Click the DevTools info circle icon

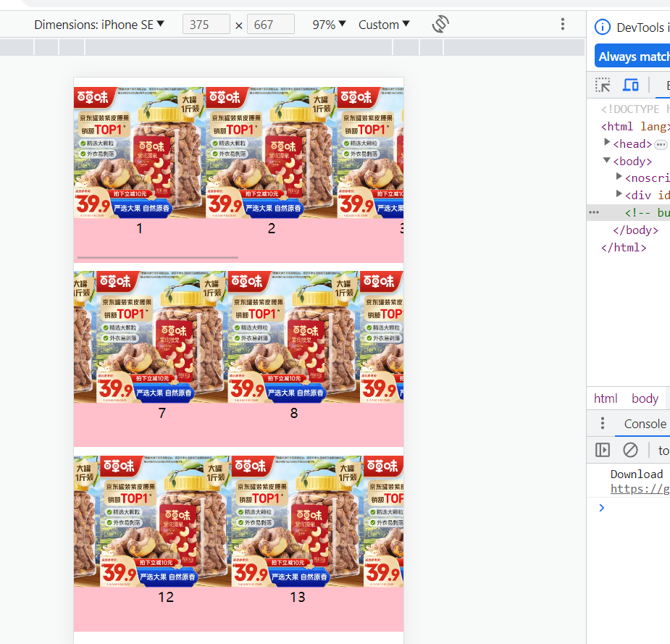pos(603,28)
